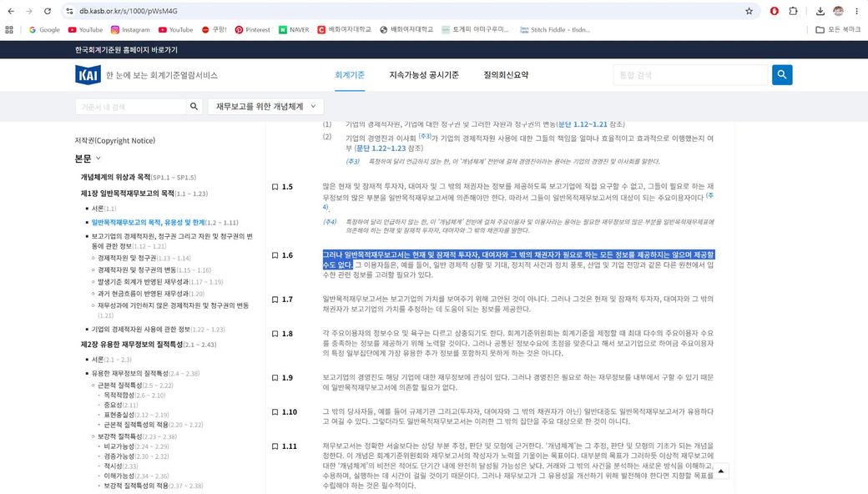
Task: Open 중요성(2.11) item
Action: (x=121, y=405)
